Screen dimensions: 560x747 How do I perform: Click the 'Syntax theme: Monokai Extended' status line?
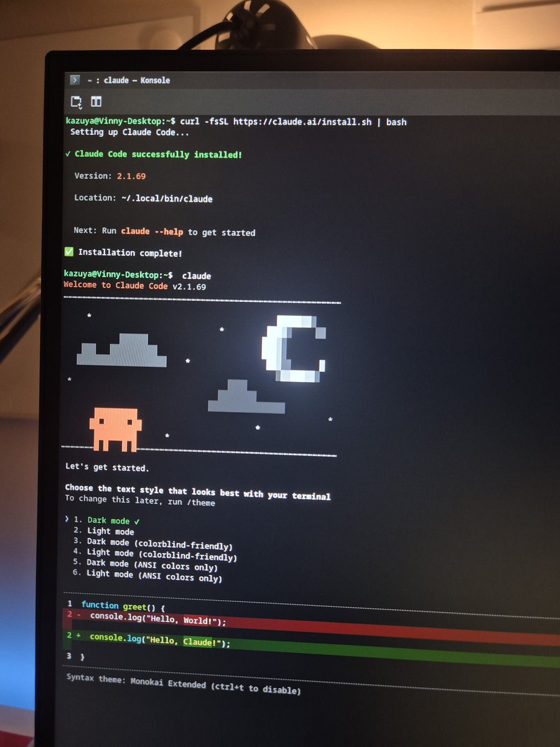click(184, 684)
